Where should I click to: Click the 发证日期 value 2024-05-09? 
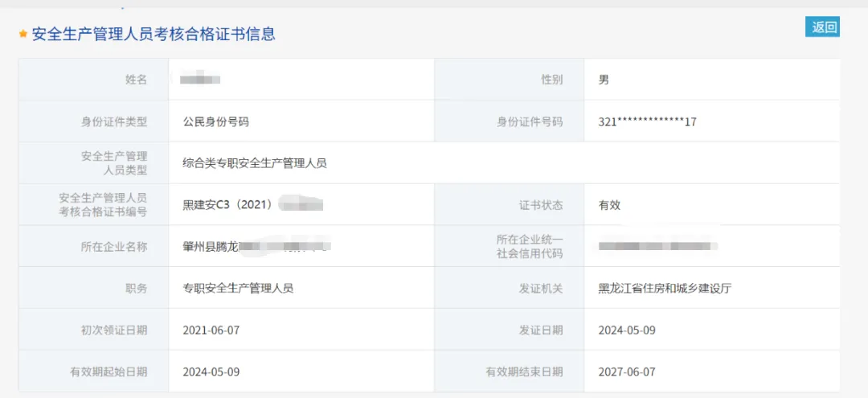626,330
